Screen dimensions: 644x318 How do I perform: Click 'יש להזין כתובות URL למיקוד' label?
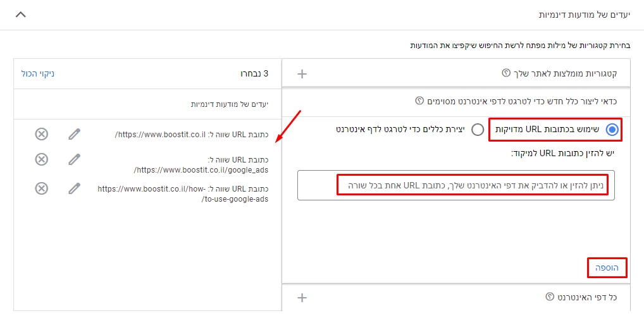click(562, 154)
